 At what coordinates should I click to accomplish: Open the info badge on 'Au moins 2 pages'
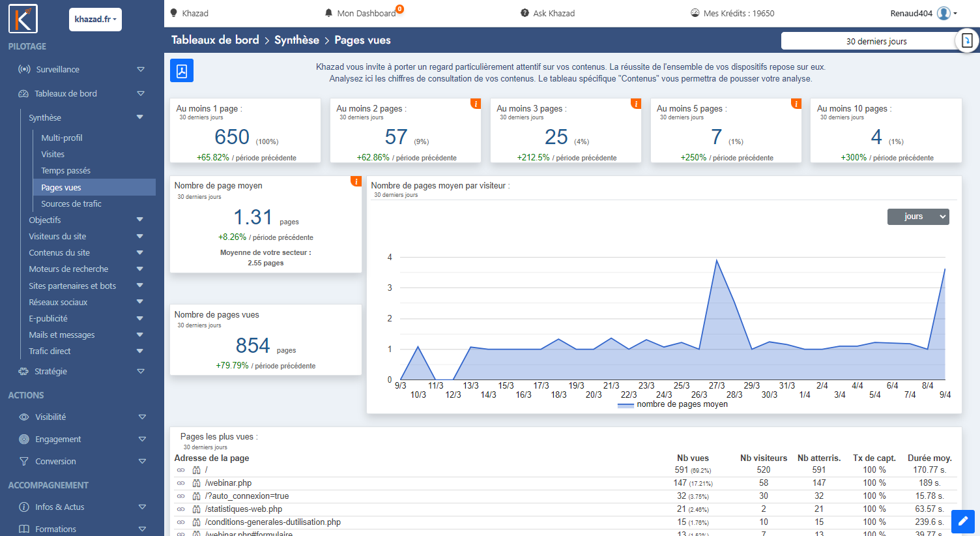(476, 104)
